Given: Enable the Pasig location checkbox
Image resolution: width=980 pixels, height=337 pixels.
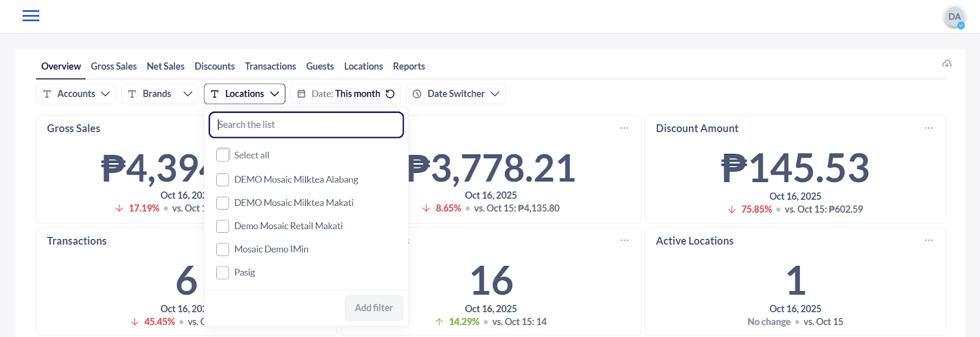Looking at the screenshot, I should [223, 273].
